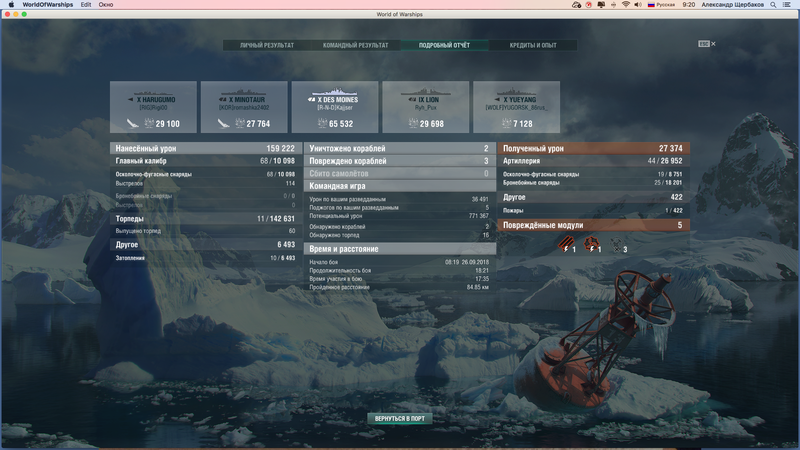This screenshot has width=800, height=450.
Task: Click the Главный калибр row
Action: point(206,161)
